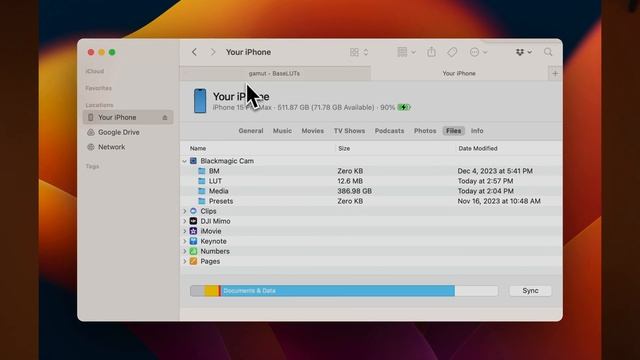The image size is (640, 360).
Task: Click 'Today at 2:57 PM' date
Action: pyautogui.click(x=485, y=181)
